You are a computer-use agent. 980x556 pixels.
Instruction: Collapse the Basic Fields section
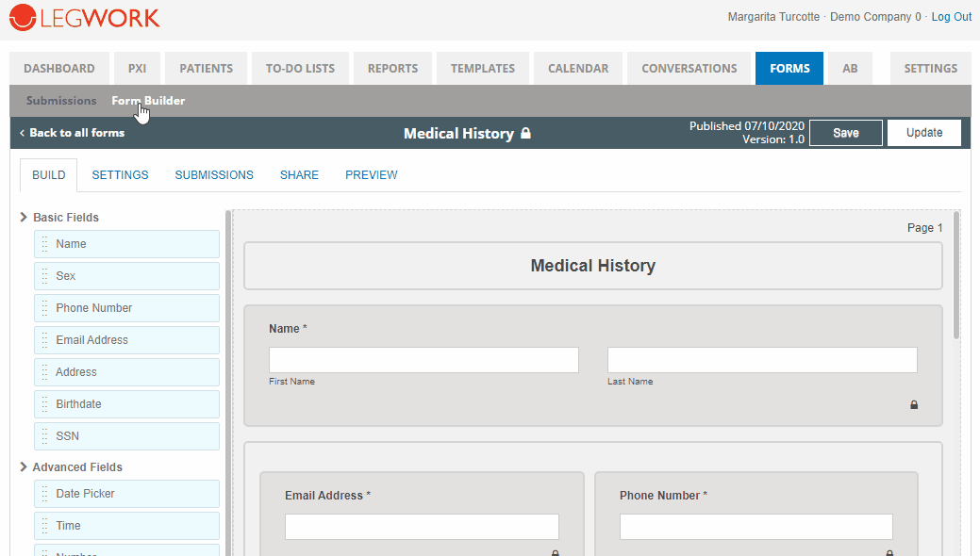click(x=24, y=218)
